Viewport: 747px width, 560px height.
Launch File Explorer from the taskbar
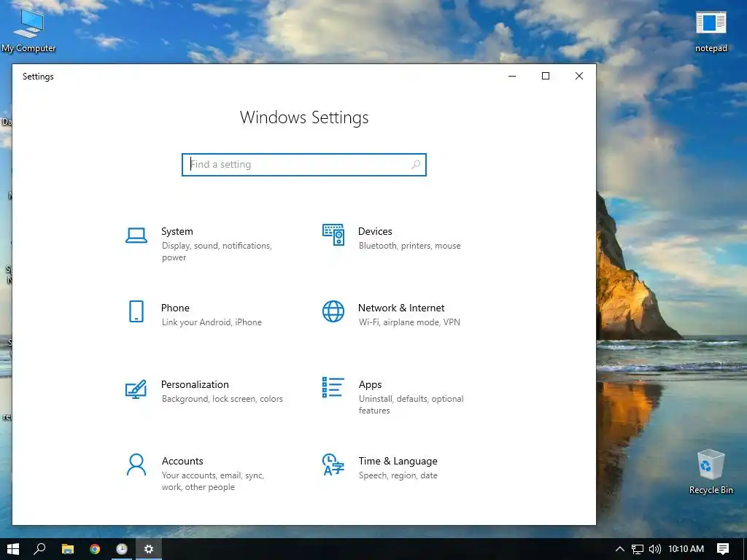click(x=68, y=549)
